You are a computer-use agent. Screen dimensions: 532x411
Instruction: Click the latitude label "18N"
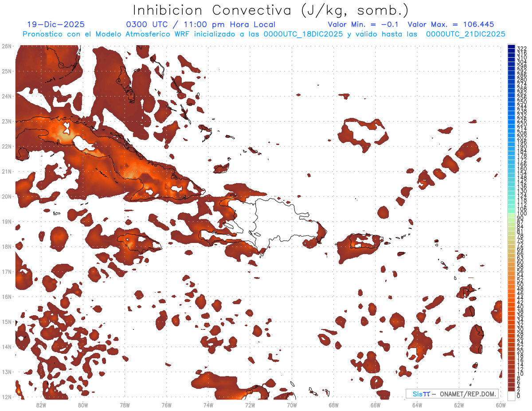(x=6, y=247)
